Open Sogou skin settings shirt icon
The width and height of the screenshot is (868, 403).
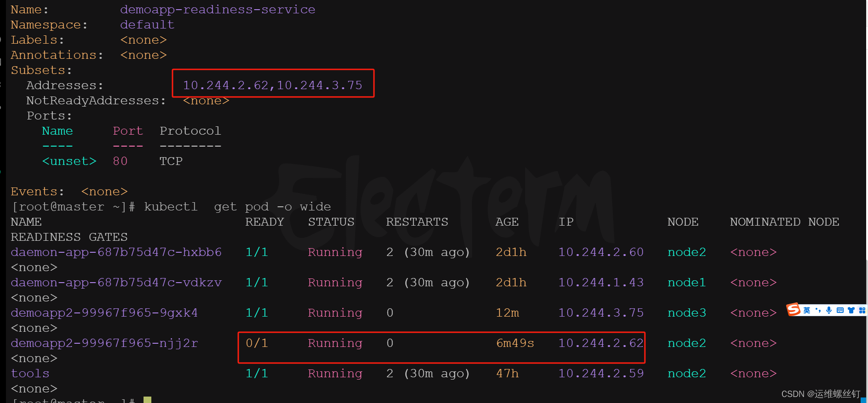pos(851,311)
